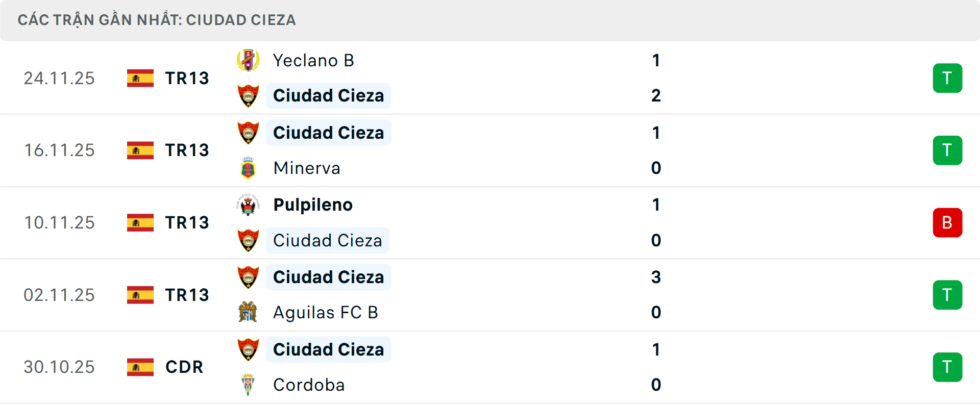Image resolution: width=980 pixels, height=404 pixels.
Task: Click the Aguilas FC B crest
Action: click(x=248, y=312)
